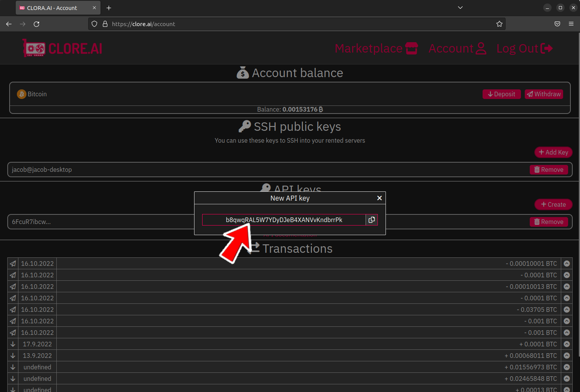
Task: Click the Bitcoin currency icon
Action: [21, 94]
